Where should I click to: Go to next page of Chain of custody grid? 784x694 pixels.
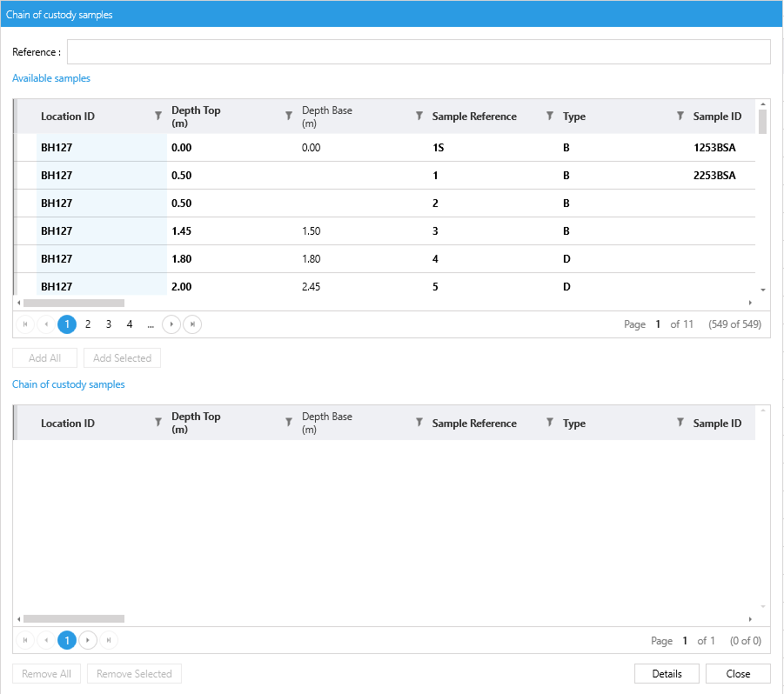coord(88,641)
